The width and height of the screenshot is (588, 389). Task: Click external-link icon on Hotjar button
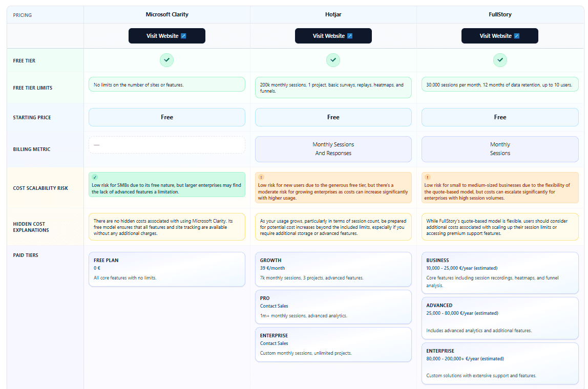point(350,36)
